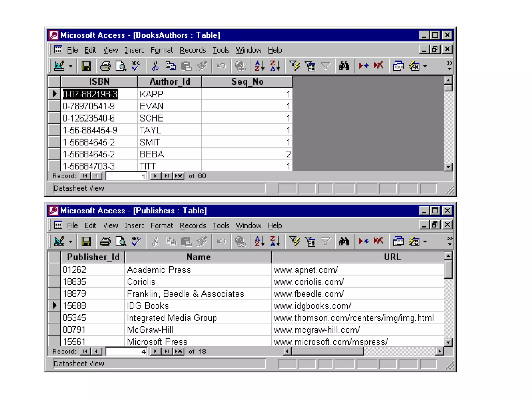Click Copy icon in BooksAuthors toolbar
532x399 pixels.
coord(171,66)
